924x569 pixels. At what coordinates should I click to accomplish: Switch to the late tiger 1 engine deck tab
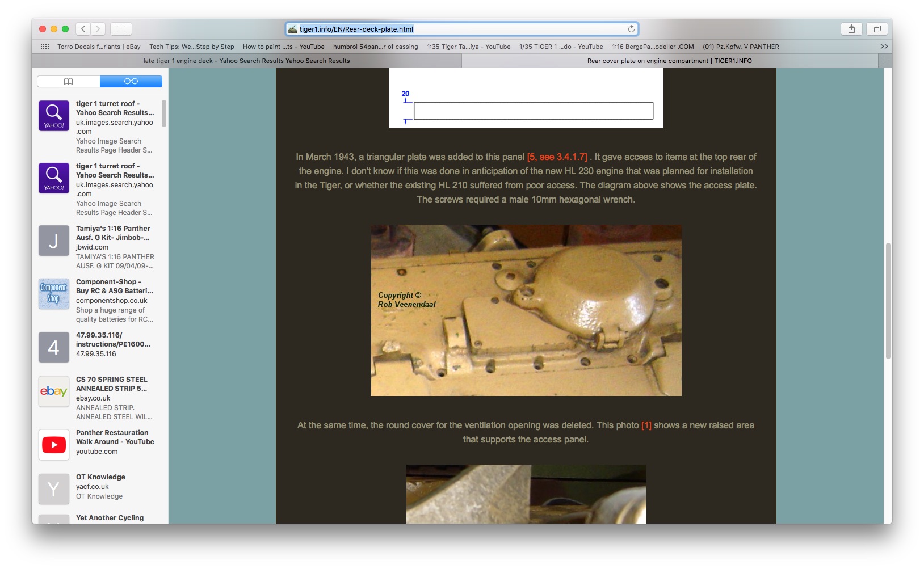[x=246, y=61]
